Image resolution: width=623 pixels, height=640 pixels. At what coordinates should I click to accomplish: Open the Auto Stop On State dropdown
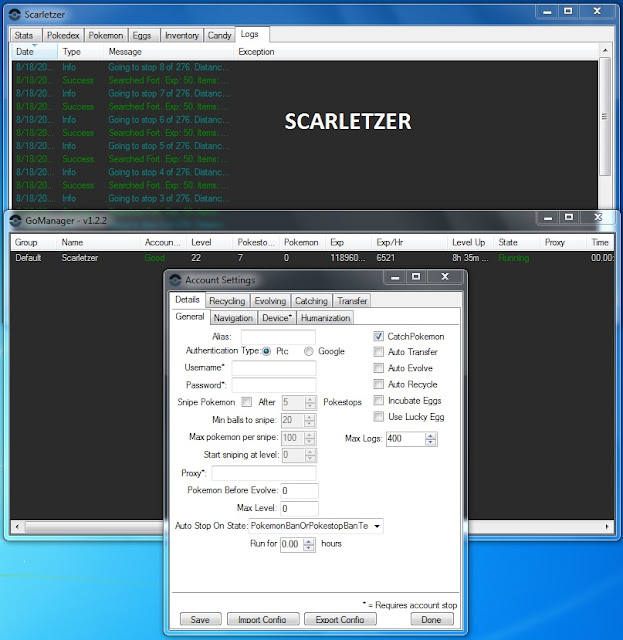tap(377, 526)
